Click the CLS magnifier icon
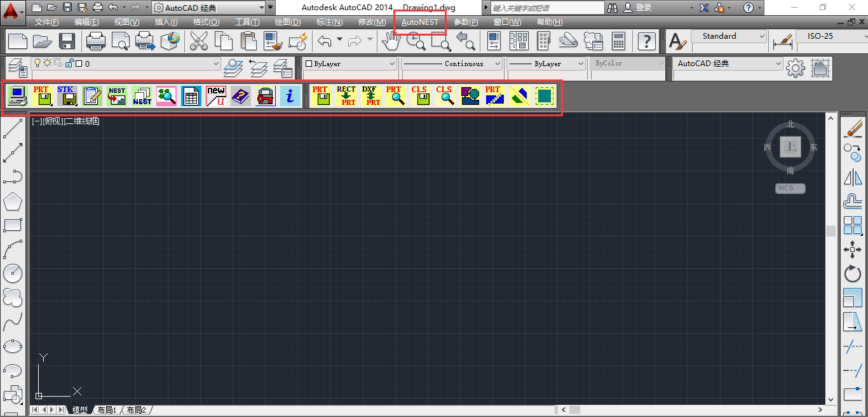This screenshot has height=417, width=868. coord(445,96)
